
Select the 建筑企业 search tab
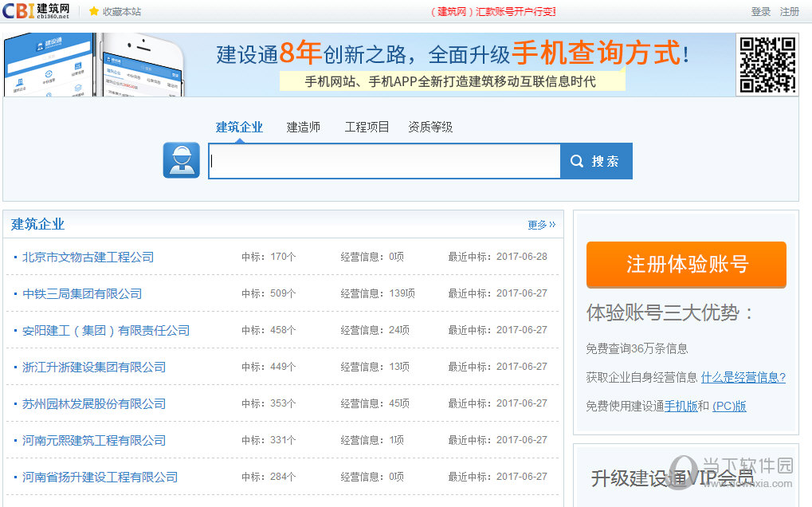[238, 126]
